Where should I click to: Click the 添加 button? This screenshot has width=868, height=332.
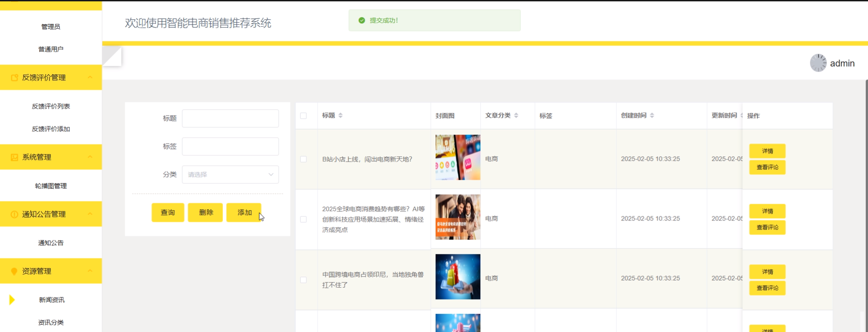244,212
